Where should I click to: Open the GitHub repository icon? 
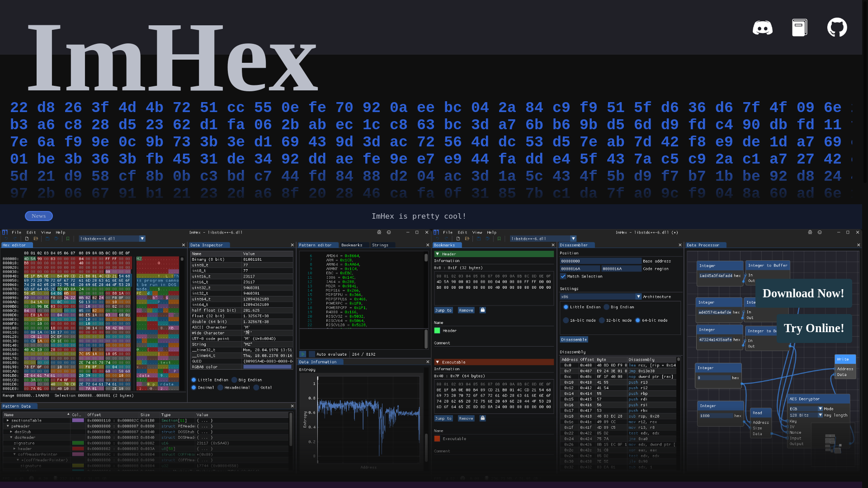tap(837, 28)
